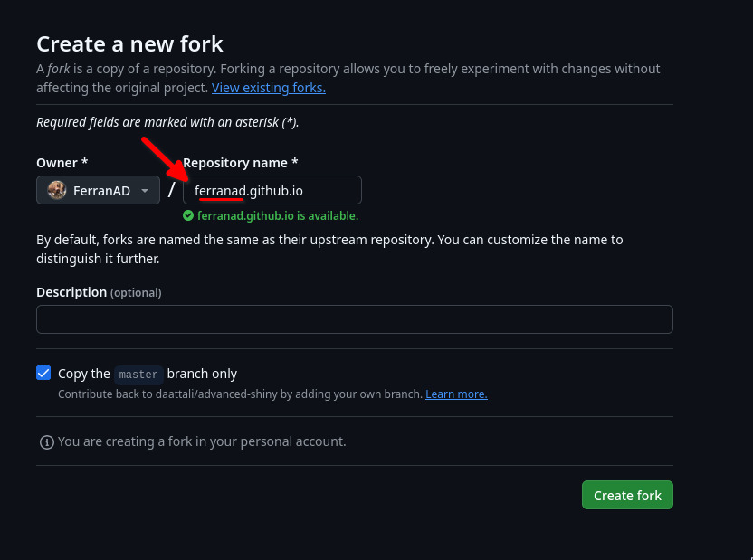Open the FerranAD owner selector
Viewport: 753px width, 560px height.
coord(98,190)
